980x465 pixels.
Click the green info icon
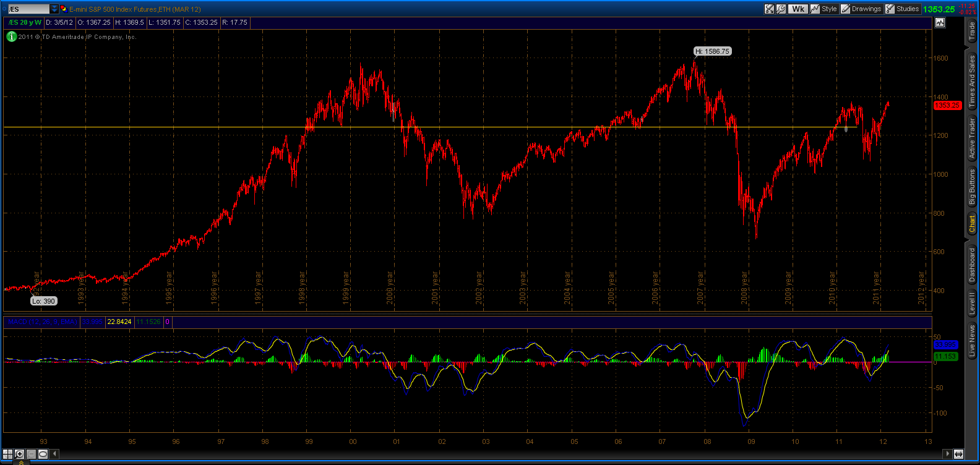[x=11, y=36]
